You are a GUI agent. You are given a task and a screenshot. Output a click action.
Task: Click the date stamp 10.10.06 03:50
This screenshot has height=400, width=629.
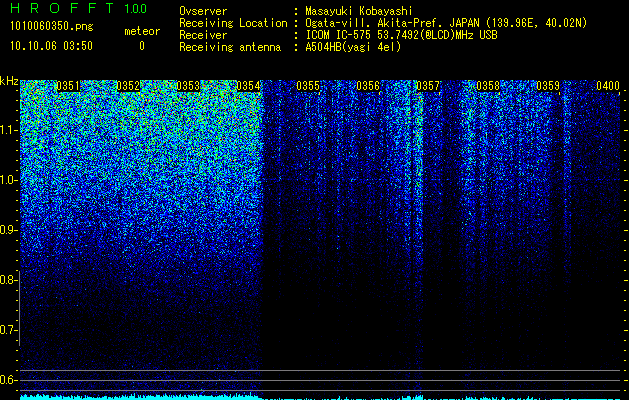point(51,46)
